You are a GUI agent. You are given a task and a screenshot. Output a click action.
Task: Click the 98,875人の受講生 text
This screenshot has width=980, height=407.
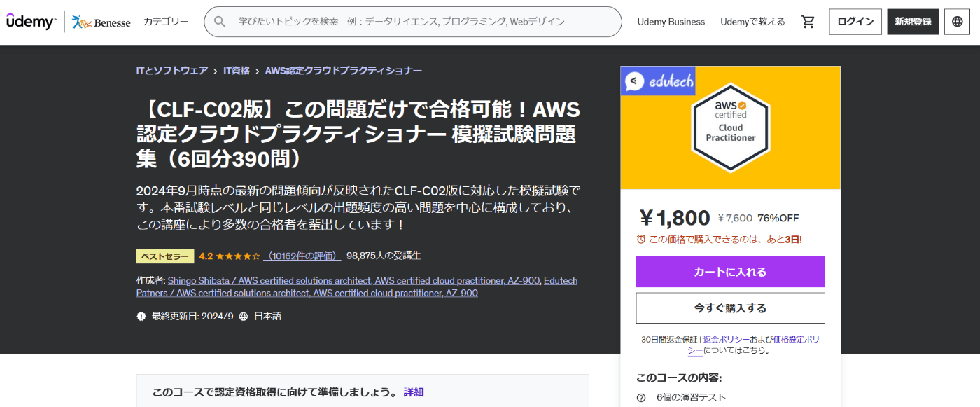point(384,256)
